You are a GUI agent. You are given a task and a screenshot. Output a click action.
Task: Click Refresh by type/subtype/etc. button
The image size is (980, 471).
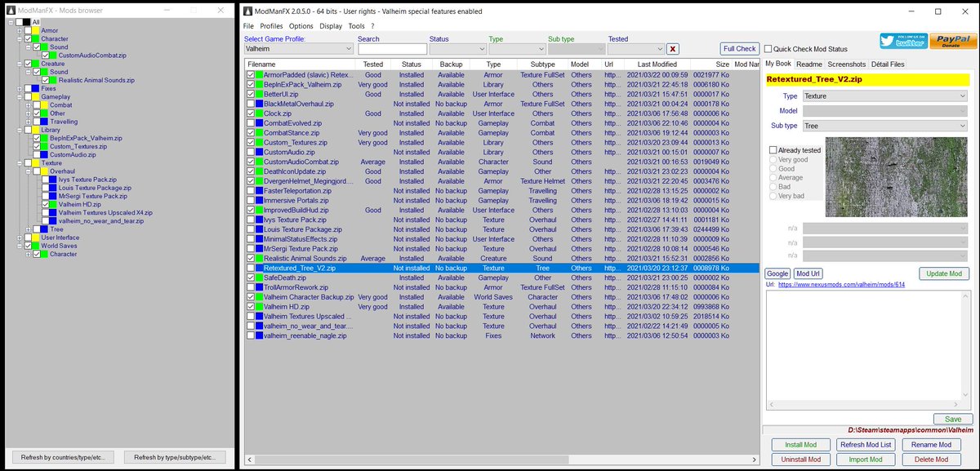tap(176, 457)
